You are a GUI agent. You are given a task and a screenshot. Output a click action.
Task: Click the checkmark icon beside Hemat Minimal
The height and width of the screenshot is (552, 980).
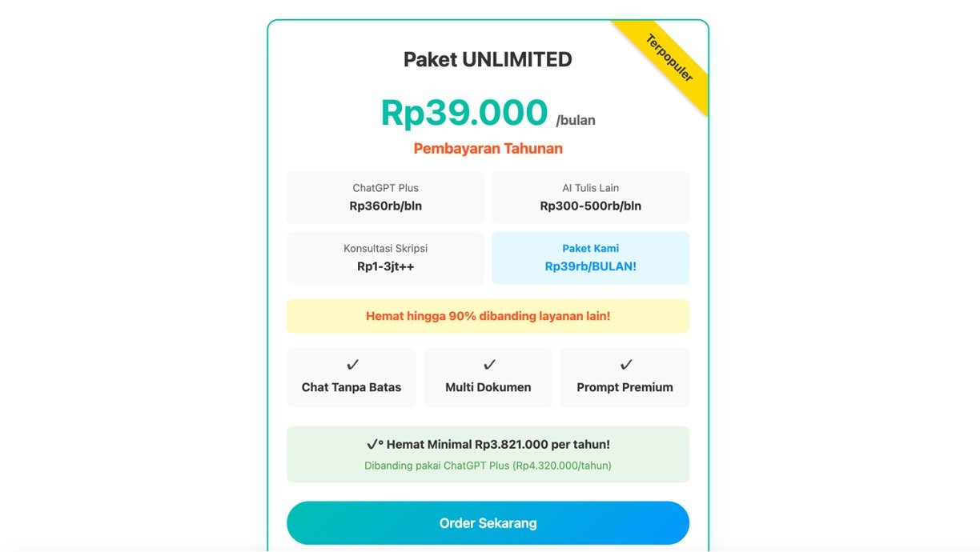(374, 445)
